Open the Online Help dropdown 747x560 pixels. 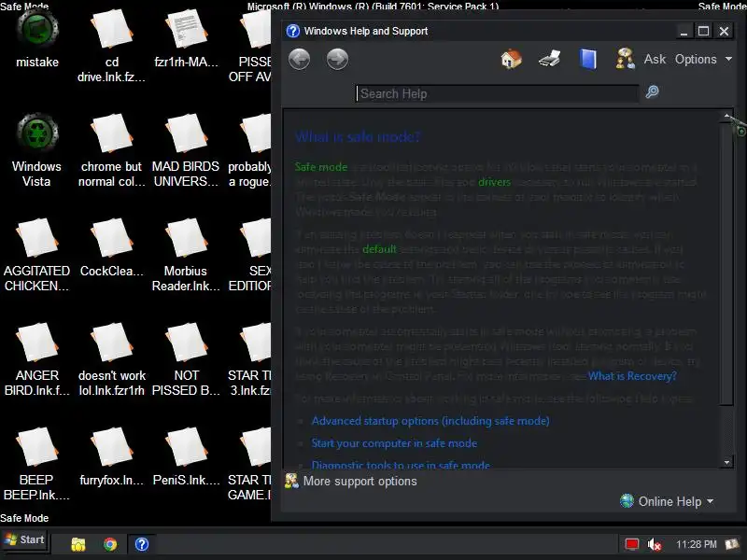point(667,501)
